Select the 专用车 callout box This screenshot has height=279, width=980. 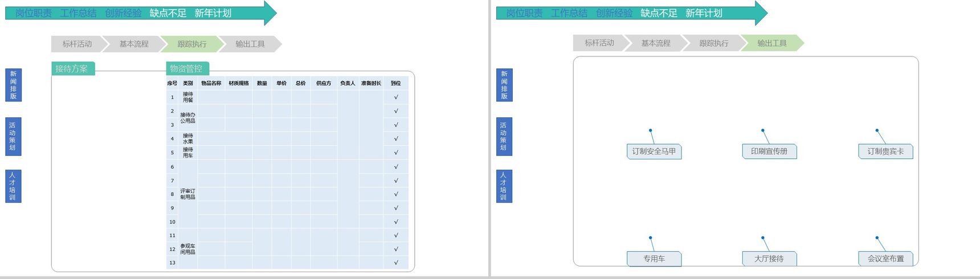pos(654,259)
